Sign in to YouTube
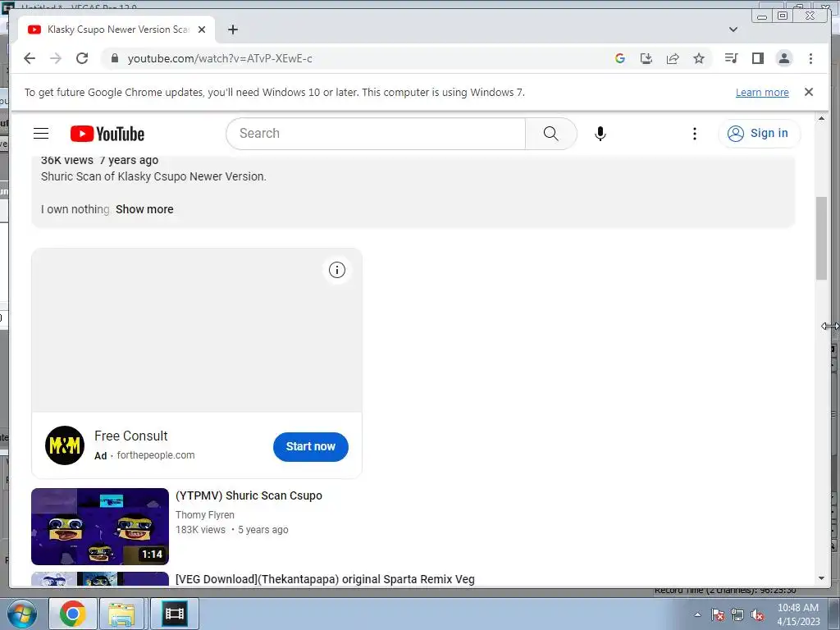840x630 pixels. click(x=759, y=134)
